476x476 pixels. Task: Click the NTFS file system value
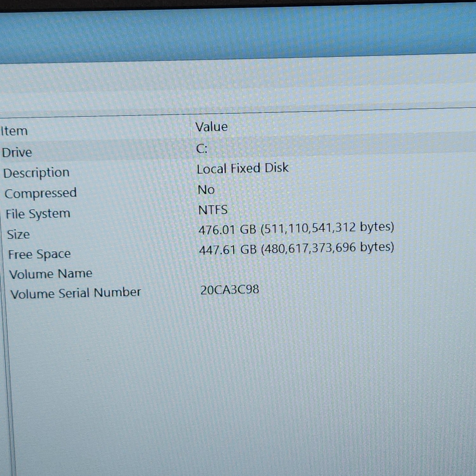tap(213, 210)
